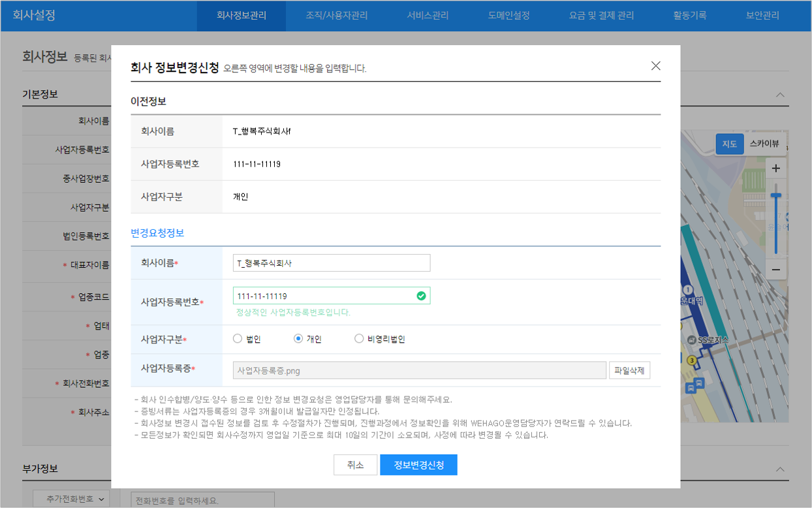Click the bus stop icon on map
812x508 pixels.
pos(698,383)
